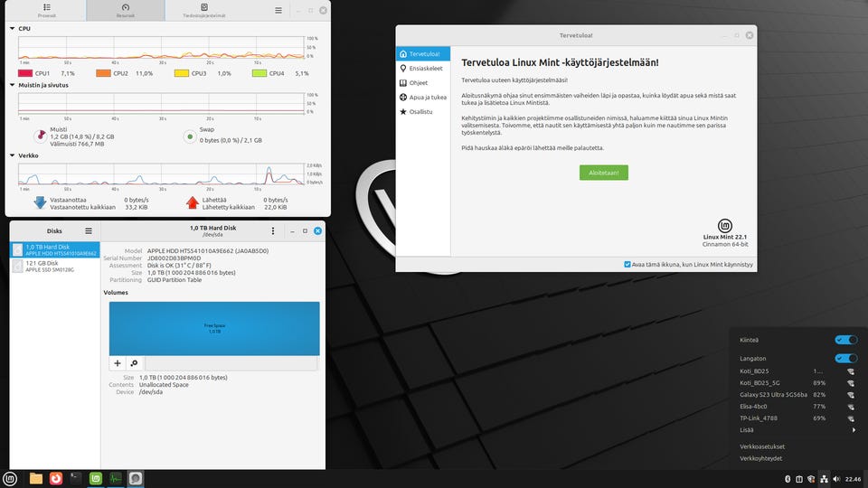
Task: Click the volume speaker tray icon
Action: tap(835, 479)
